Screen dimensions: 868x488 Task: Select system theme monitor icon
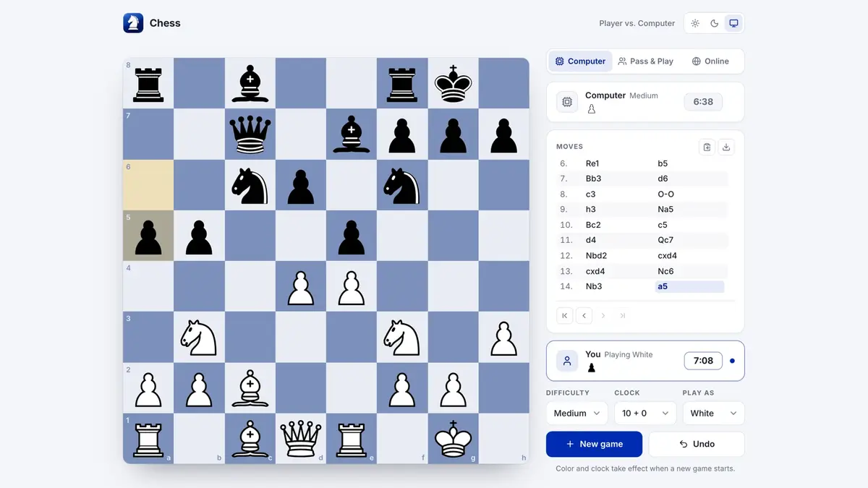(733, 23)
